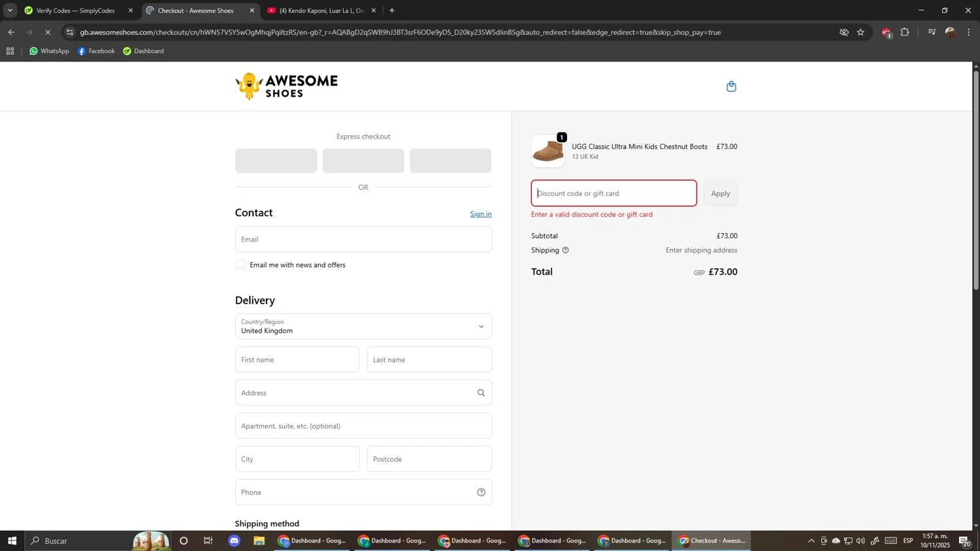Image resolution: width=980 pixels, height=551 pixels.
Task: Open the Chrome extensions puzzle icon
Action: click(905, 32)
